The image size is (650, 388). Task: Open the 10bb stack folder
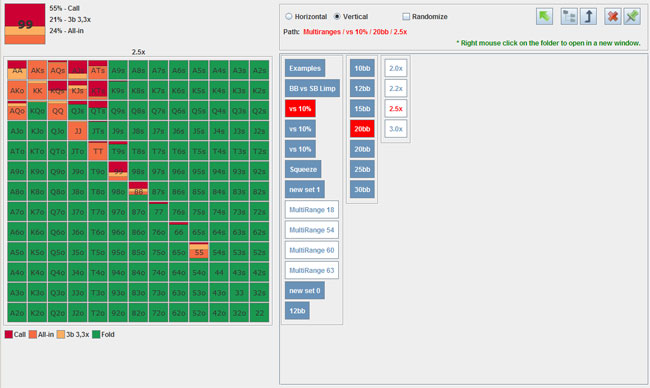click(x=362, y=68)
